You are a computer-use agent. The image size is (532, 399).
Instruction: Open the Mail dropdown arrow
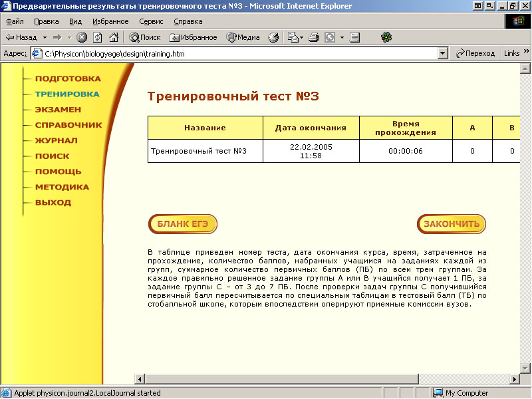click(301, 37)
